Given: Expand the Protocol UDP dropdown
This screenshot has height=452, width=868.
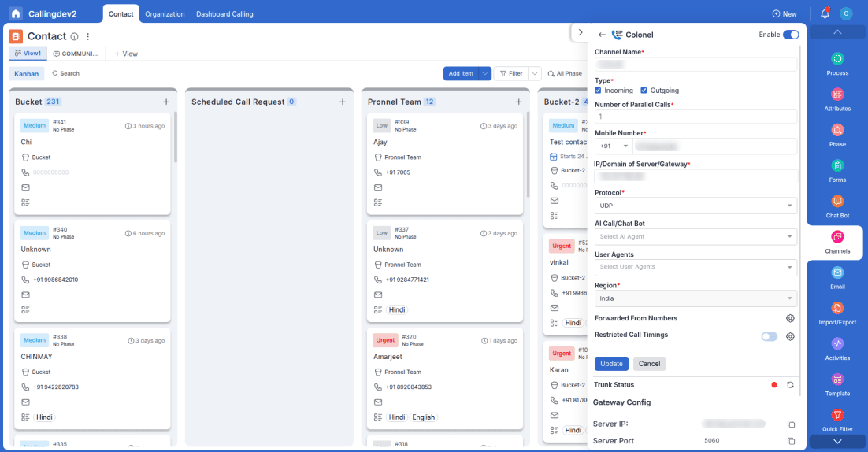Looking at the screenshot, I should click(x=696, y=206).
